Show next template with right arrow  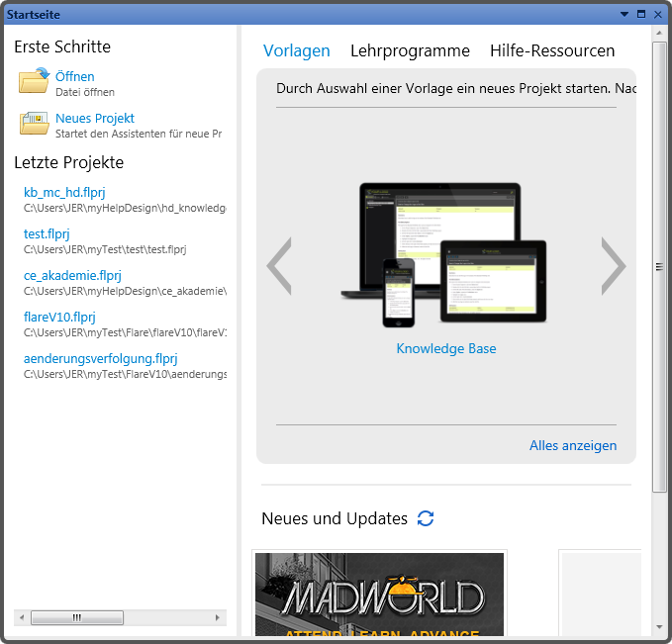click(x=614, y=266)
